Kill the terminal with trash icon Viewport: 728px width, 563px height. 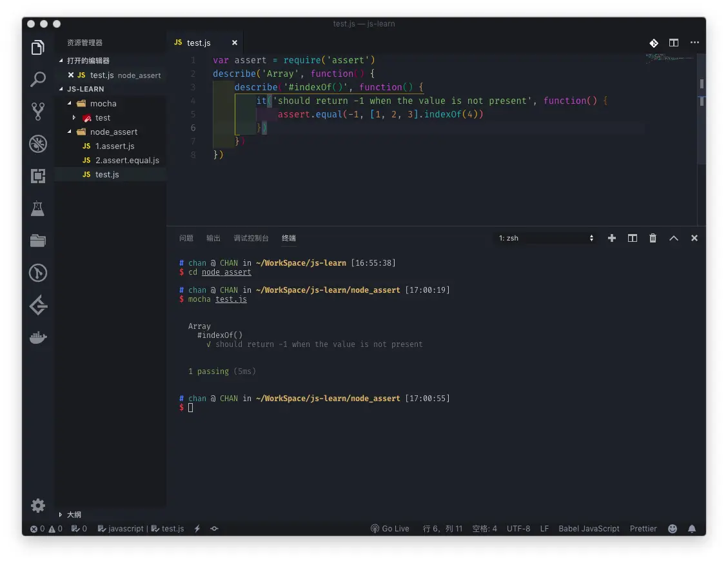653,238
